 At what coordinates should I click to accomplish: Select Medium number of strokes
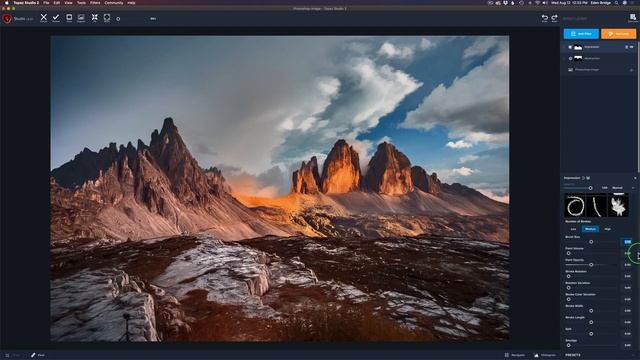(590, 229)
